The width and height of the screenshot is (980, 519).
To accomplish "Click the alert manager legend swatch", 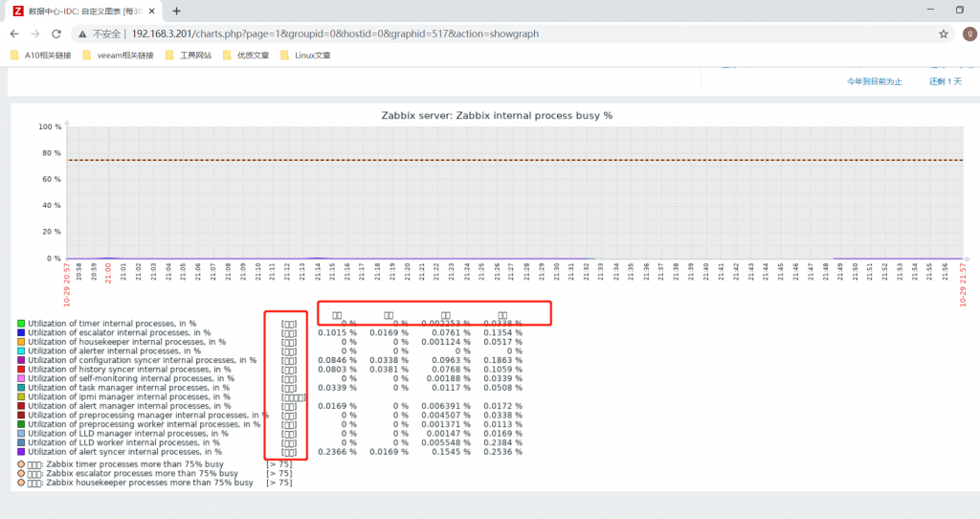I will pyautogui.click(x=21, y=406).
